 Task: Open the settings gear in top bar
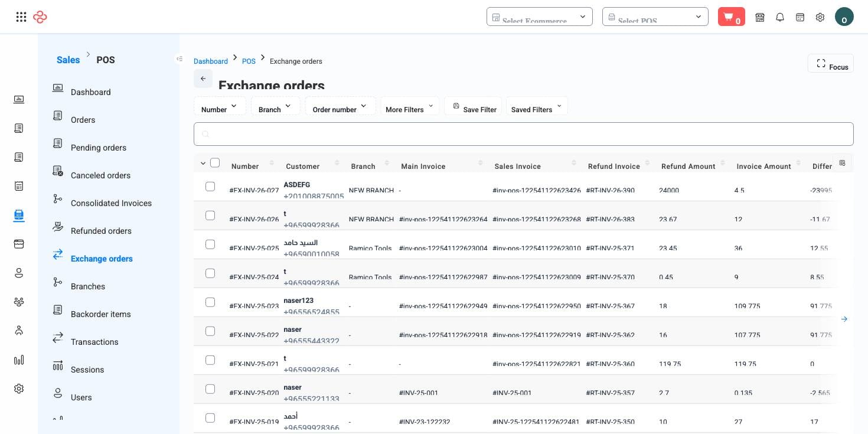click(820, 17)
